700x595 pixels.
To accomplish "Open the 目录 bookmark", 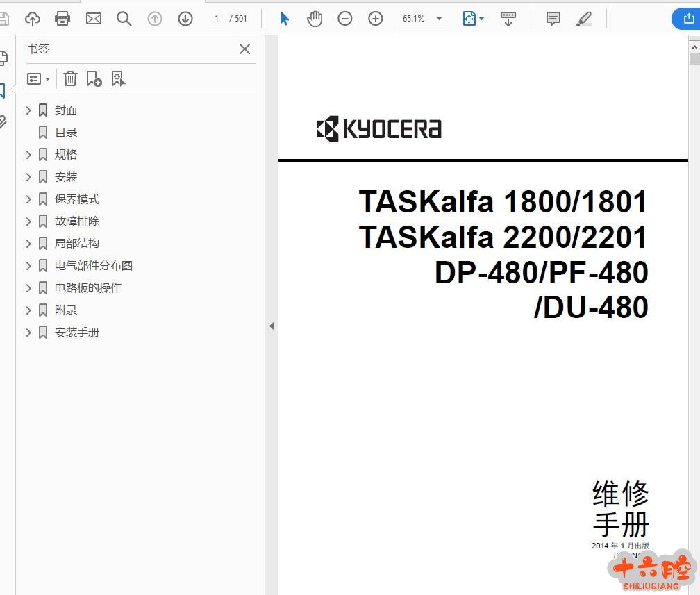I will pos(66,133).
